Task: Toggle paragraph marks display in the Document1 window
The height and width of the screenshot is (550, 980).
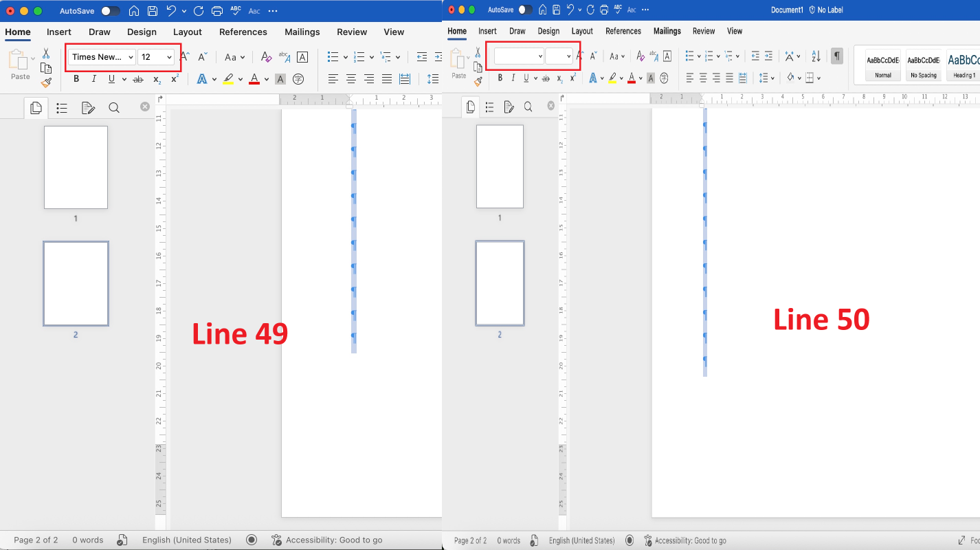Action: pyautogui.click(x=836, y=56)
